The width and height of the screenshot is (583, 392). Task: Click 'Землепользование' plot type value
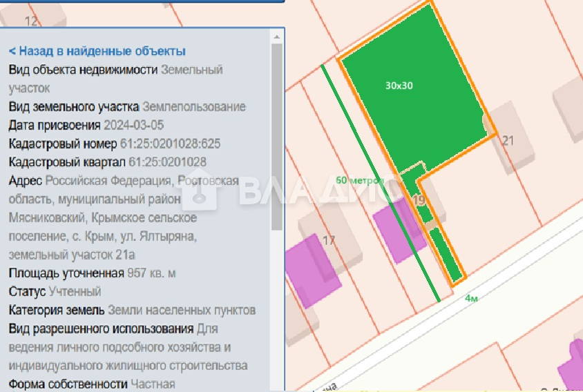click(x=194, y=107)
